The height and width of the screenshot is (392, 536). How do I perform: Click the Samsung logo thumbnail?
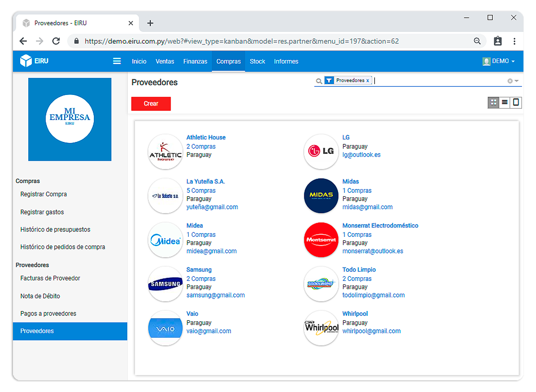[x=165, y=284]
